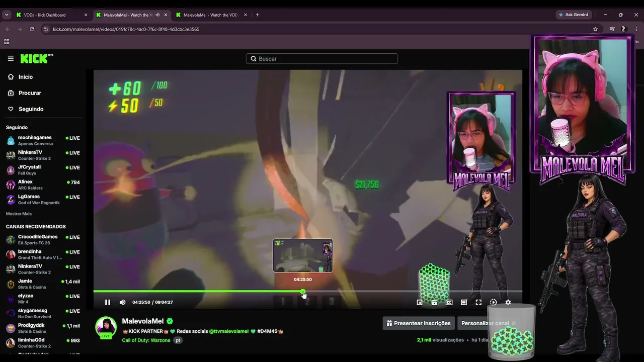
Task: Open CrocodilloGames recommended channel
Action: 43,239
